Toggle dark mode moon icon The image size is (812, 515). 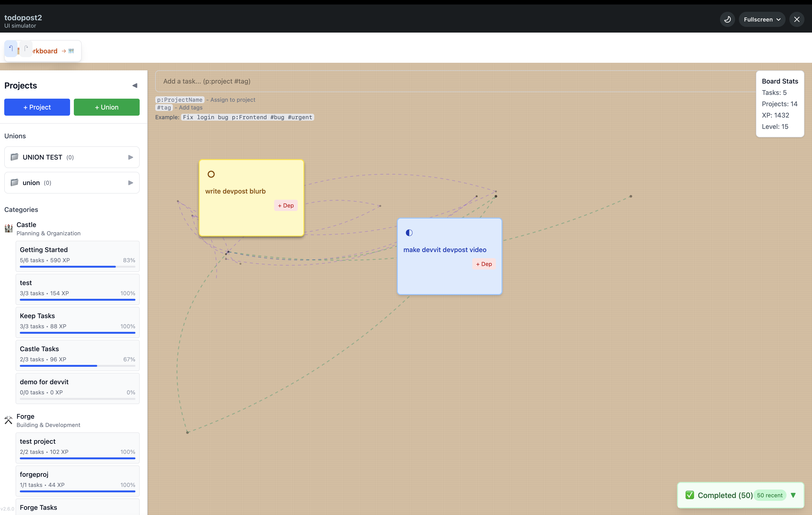[x=727, y=20]
